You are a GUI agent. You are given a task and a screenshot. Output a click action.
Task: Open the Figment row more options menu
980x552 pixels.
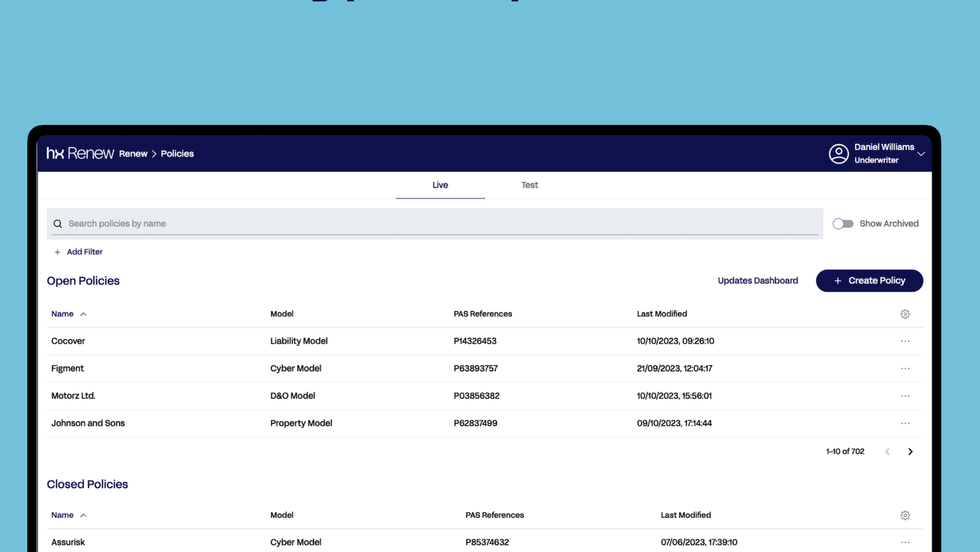tap(905, 369)
